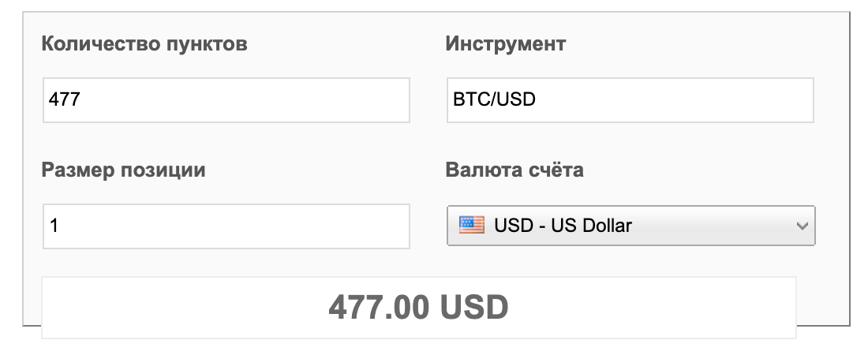Click the value 1 in position size field
This screenshot has height=355, width=868.
tap(54, 226)
